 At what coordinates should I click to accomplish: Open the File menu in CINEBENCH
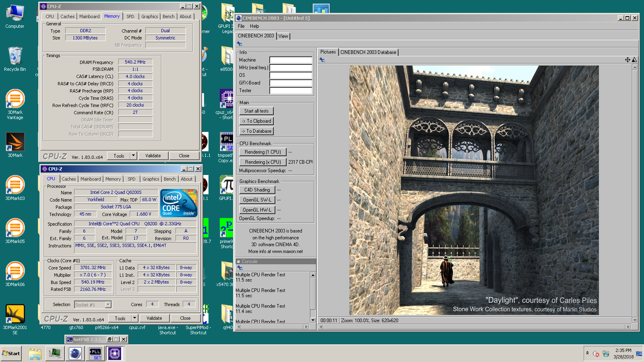[241, 26]
